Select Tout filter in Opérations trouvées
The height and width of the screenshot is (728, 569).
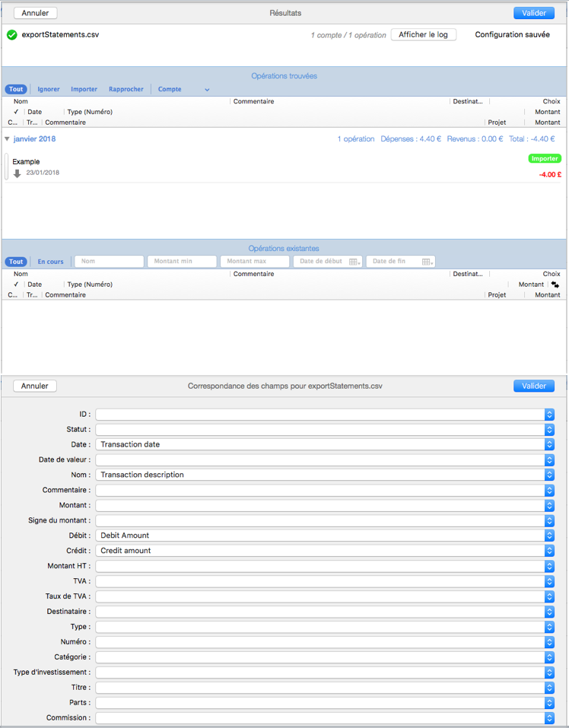pyautogui.click(x=16, y=89)
